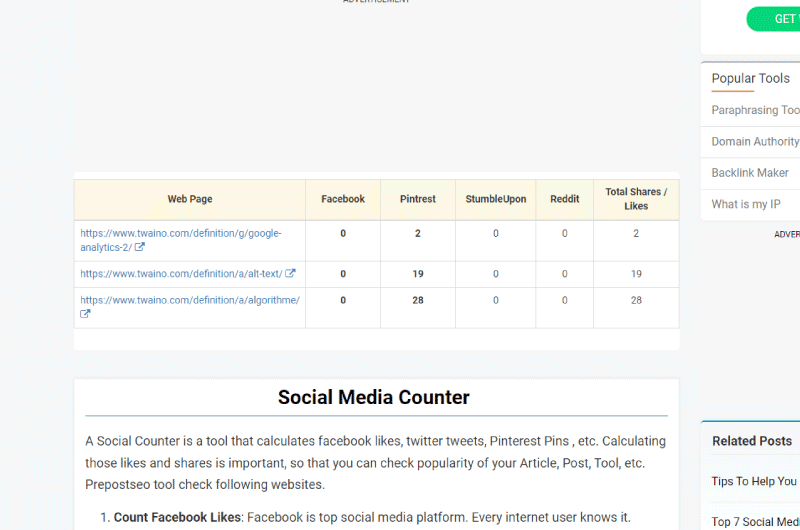Click the Related Posts heading
Viewport: 800px width, 530px height.
(752, 441)
